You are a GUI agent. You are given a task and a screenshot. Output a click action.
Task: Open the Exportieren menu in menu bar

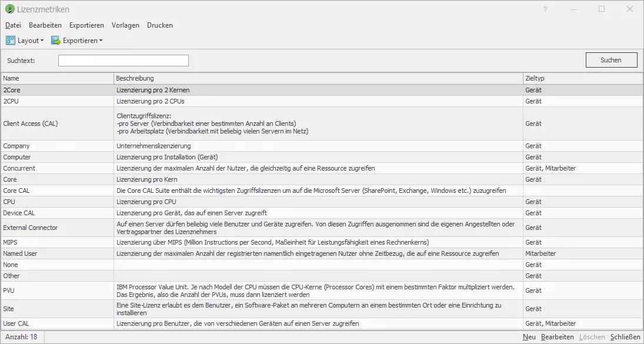[86, 25]
